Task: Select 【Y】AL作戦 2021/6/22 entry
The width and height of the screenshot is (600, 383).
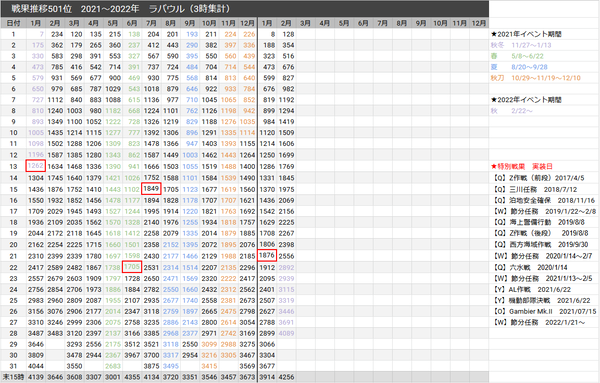Action: coord(532,290)
